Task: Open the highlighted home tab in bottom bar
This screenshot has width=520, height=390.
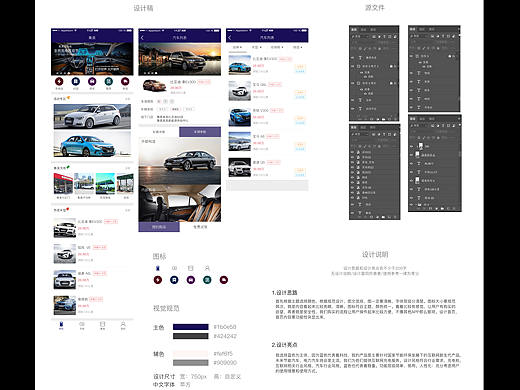Action: click(x=61, y=325)
